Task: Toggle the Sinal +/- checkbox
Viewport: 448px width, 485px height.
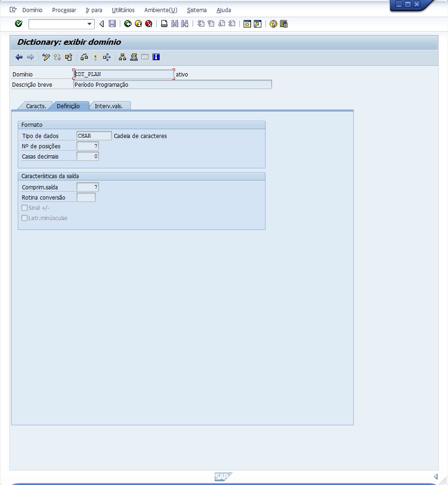Action: click(x=25, y=208)
